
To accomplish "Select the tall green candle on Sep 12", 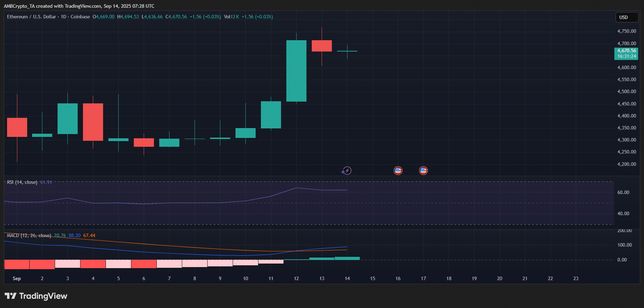I will pyautogui.click(x=296, y=71).
